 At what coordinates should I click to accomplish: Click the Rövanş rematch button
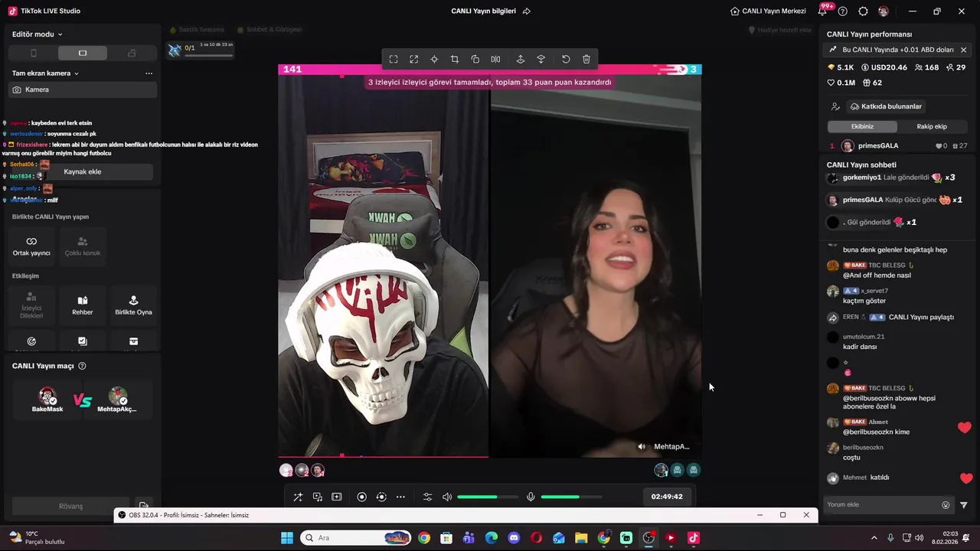click(x=70, y=506)
